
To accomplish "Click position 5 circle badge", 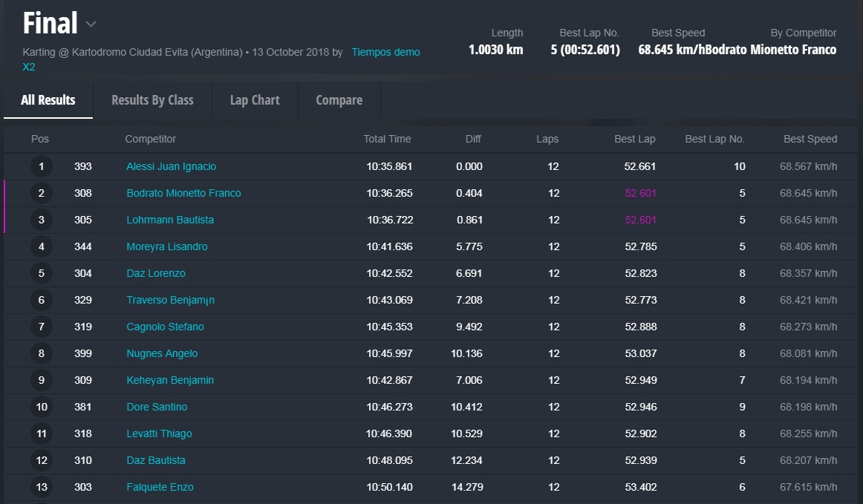I will [x=42, y=274].
